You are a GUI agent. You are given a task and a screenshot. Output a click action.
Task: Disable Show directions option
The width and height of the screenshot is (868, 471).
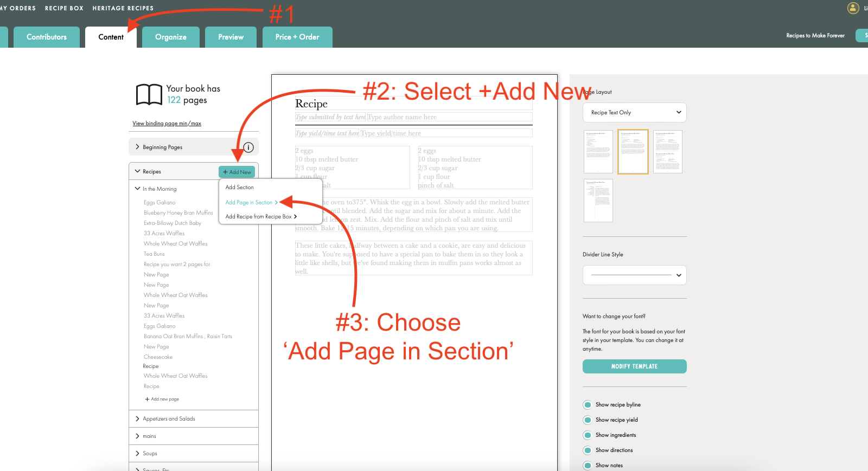tap(588, 450)
